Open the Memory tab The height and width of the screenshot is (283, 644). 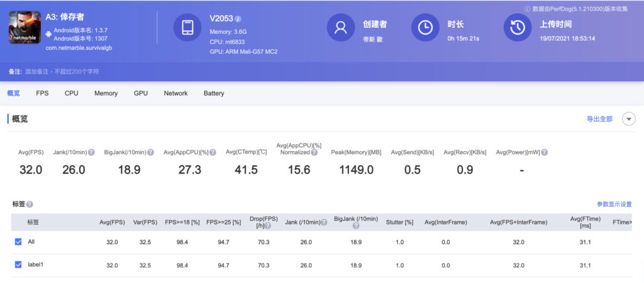[106, 93]
